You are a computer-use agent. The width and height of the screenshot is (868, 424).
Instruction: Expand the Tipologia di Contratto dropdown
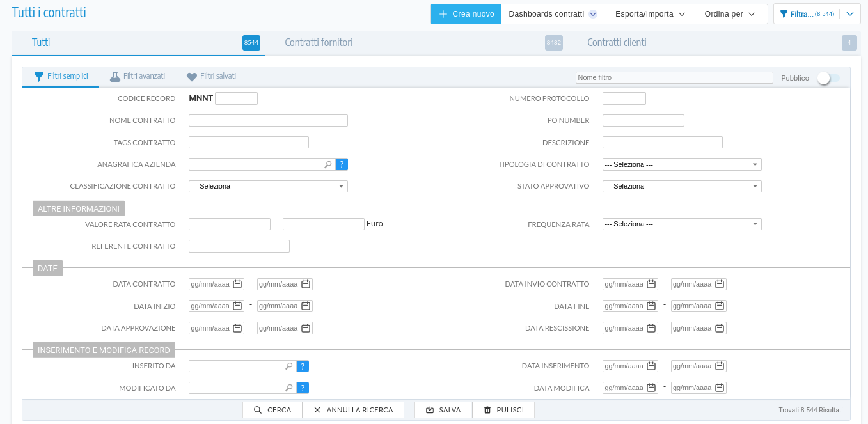(x=682, y=164)
